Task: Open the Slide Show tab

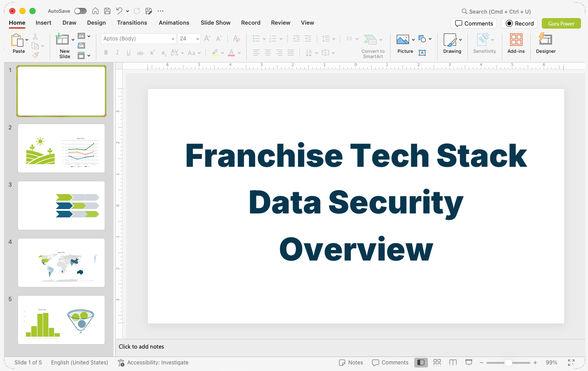Action: tap(215, 23)
